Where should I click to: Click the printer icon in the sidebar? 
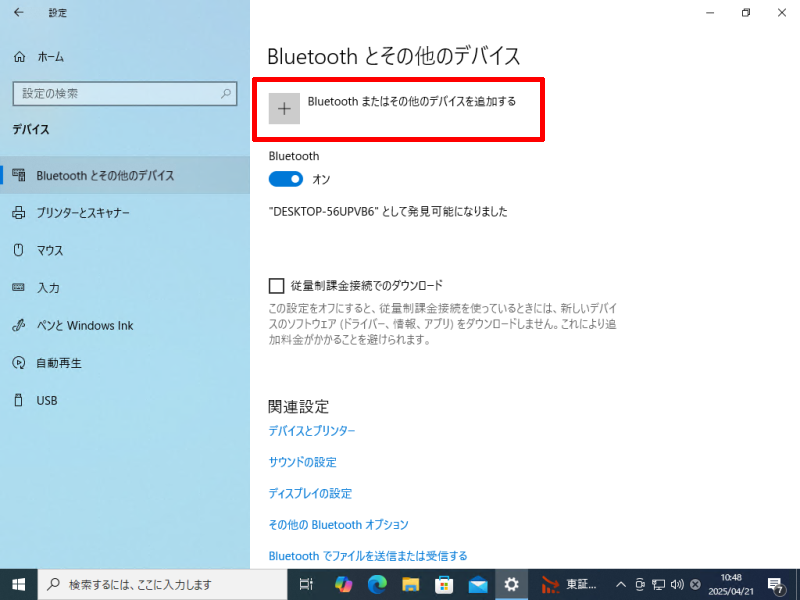click(x=19, y=213)
